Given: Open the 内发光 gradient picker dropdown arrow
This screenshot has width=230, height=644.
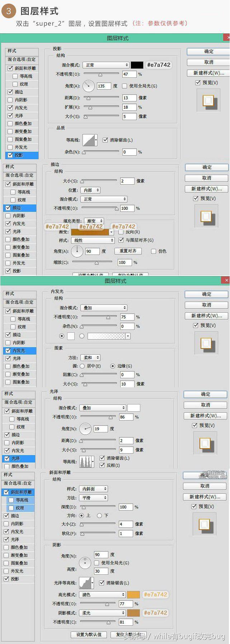Looking at the screenshot, I should 128,336.
